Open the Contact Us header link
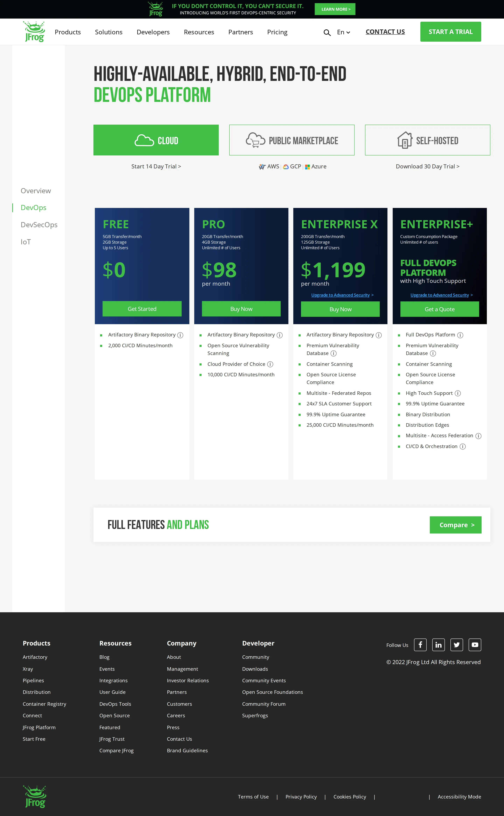This screenshot has height=816, width=504. pyautogui.click(x=385, y=32)
